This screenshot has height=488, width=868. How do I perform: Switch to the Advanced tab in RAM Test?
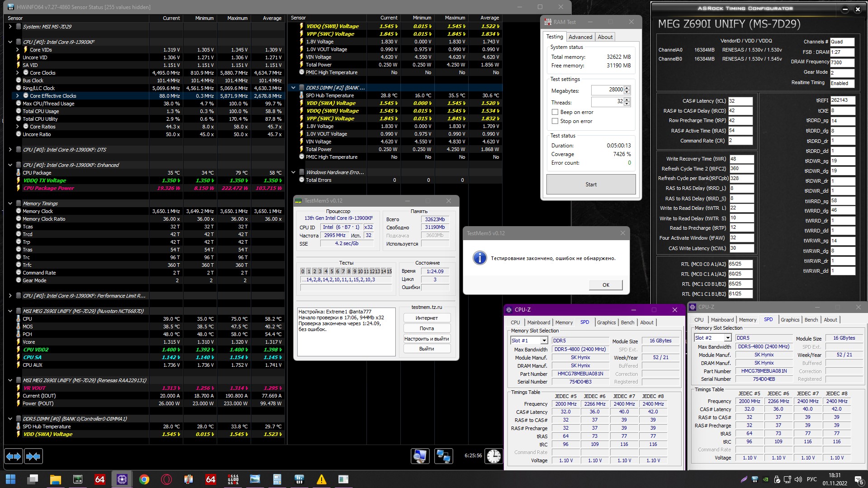[x=580, y=37]
